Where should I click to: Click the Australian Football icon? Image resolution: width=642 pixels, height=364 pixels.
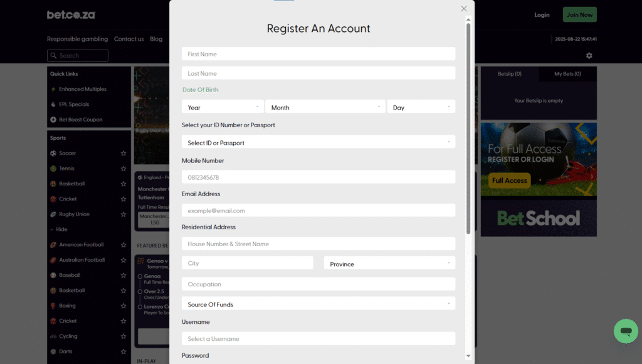tap(53, 260)
